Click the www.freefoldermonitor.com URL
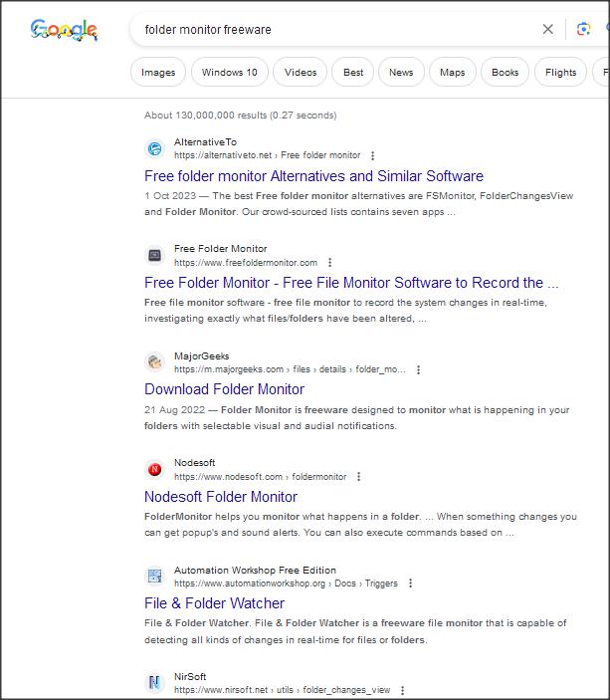The width and height of the screenshot is (610, 700). tap(246, 263)
